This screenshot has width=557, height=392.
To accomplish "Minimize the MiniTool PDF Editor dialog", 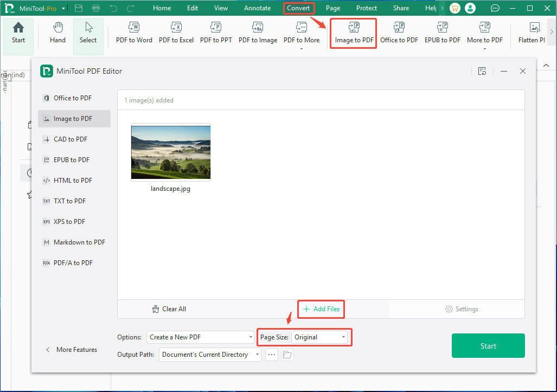I will pos(504,71).
